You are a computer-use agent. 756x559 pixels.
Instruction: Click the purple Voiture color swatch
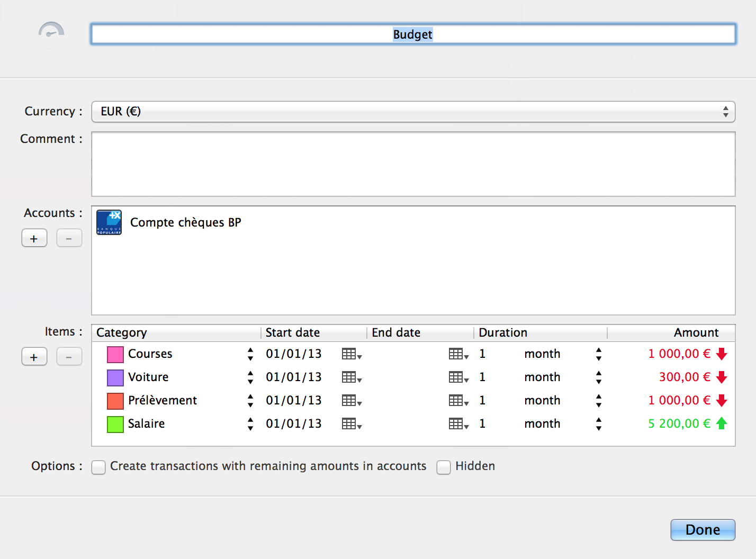(x=115, y=377)
